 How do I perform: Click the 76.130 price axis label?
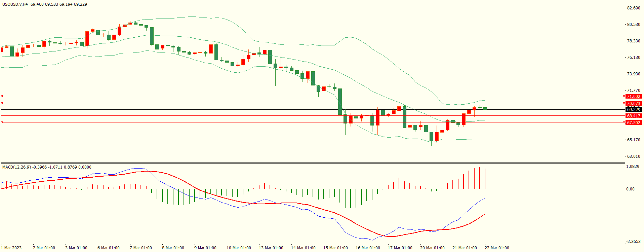pos(634,58)
